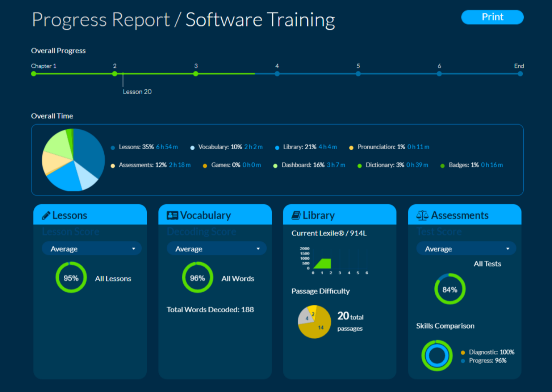Click the 3h7m dashboard time value
The image size is (552, 392).
[x=336, y=165]
